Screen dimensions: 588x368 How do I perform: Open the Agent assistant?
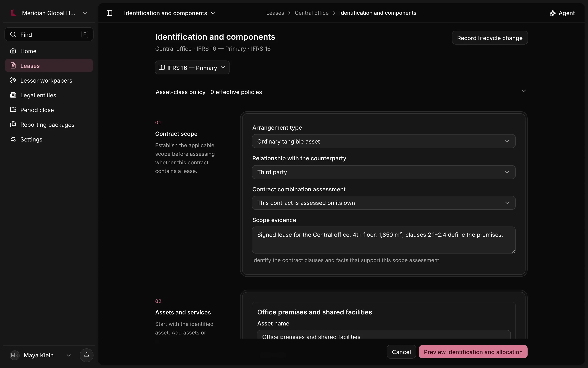click(x=562, y=13)
